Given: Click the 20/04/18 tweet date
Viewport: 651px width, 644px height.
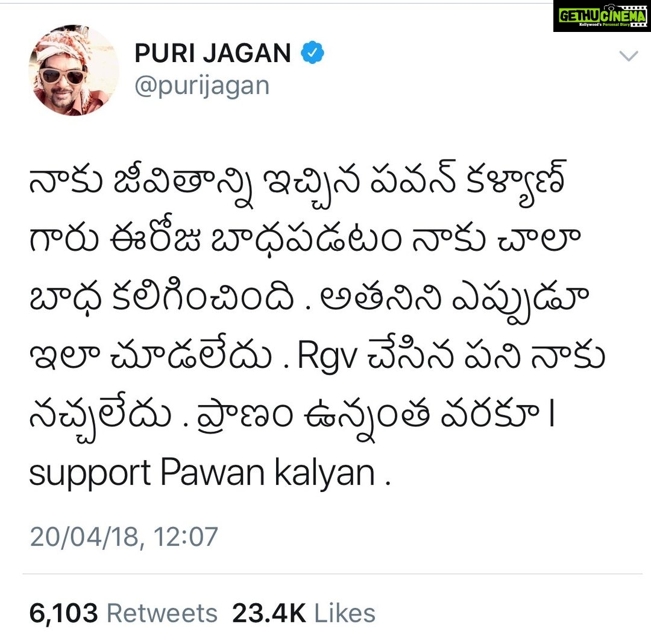Looking at the screenshot, I should [x=84, y=537].
